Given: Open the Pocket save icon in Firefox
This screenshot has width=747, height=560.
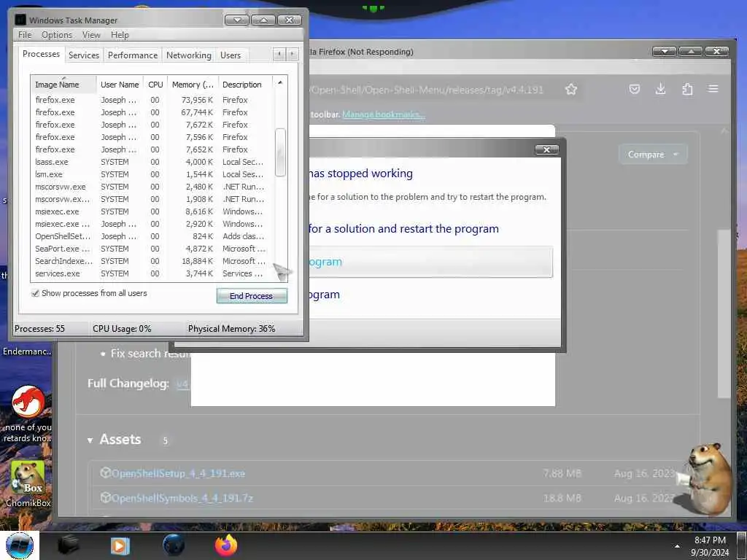Looking at the screenshot, I should pos(634,89).
